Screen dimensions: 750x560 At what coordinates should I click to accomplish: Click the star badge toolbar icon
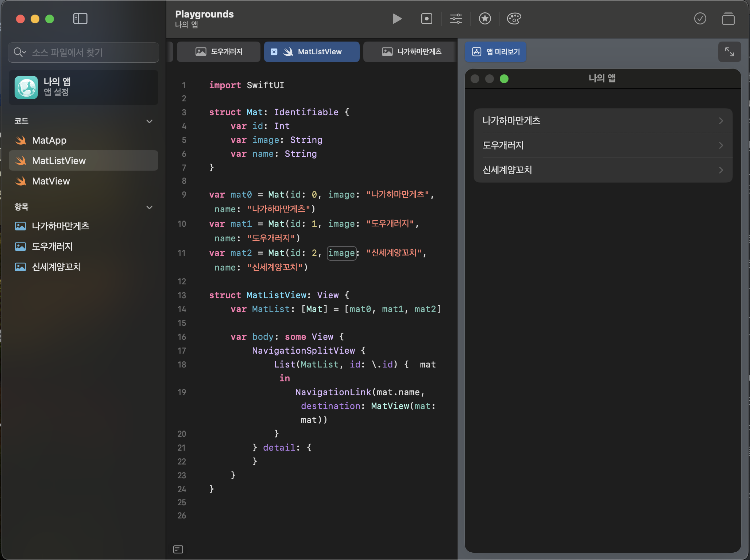click(x=485, y=19)
